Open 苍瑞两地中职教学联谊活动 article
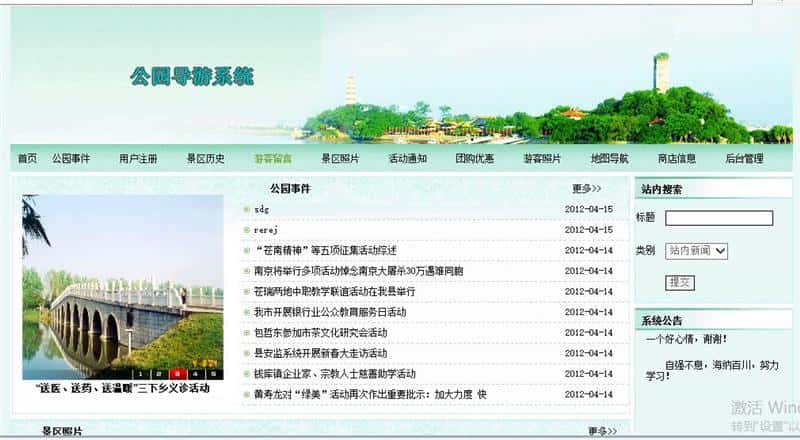This screenshot has width=800, height=440. (x=335, y=291)
